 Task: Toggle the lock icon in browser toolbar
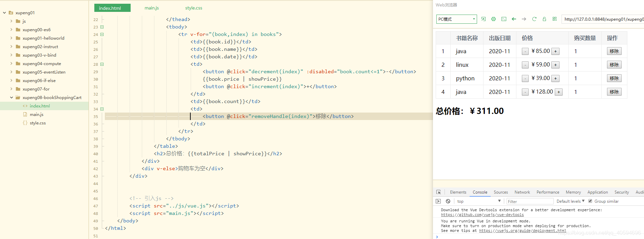(x=544, y=19)
